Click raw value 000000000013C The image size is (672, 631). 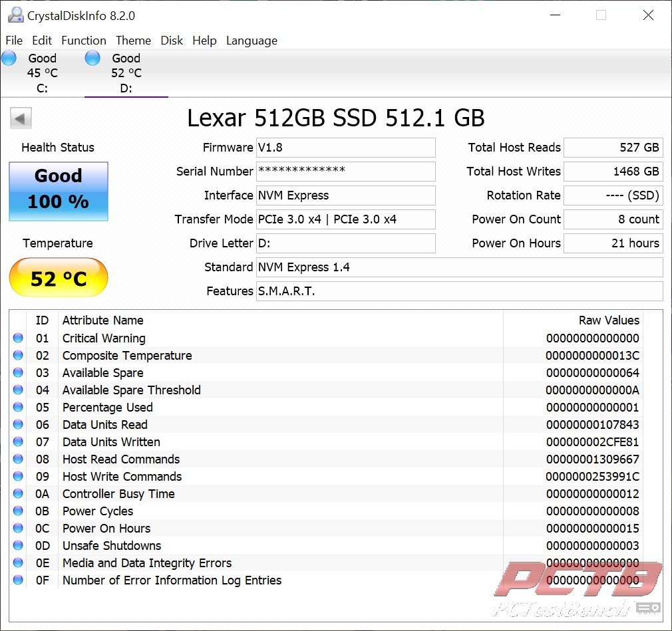pyautogui.click(x=592, y=356)
